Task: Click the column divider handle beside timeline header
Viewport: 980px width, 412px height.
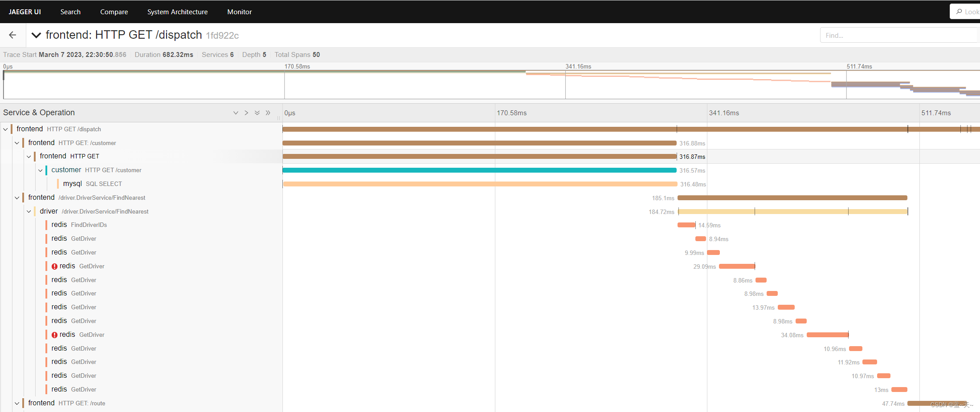Action: click(278, 118)
